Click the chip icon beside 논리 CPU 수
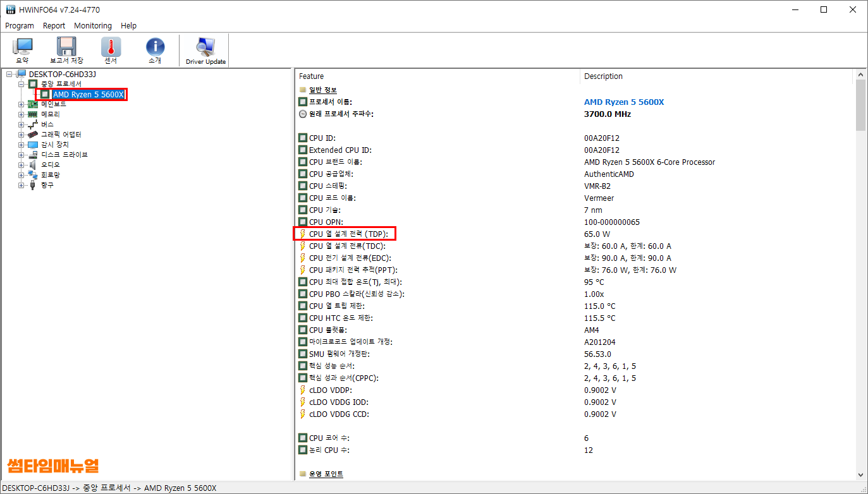The image size is (868, 494). point(303,450)
